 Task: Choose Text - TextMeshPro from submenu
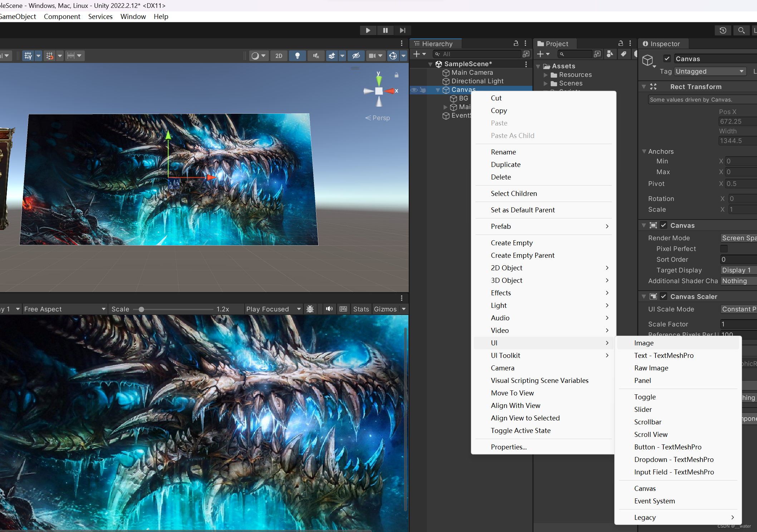(x=678, y=355)
